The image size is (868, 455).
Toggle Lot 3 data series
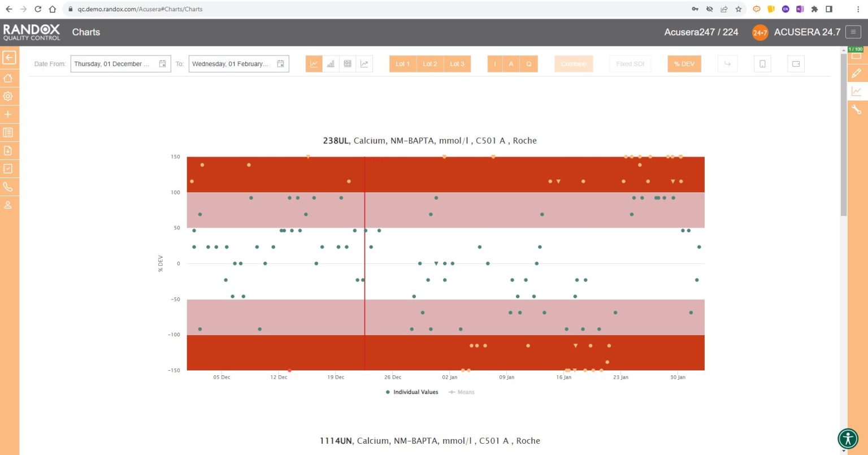pyautogui.click(x=457, y=64)
